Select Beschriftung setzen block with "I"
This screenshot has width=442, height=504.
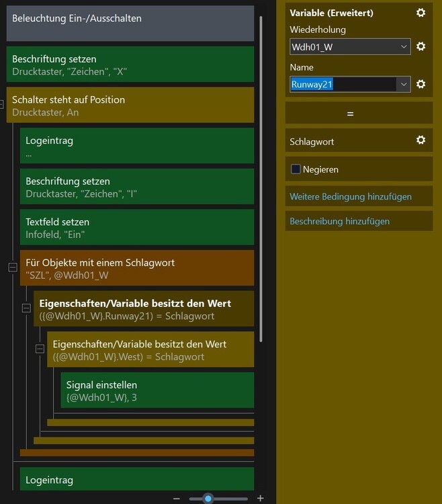click(137, 187)
